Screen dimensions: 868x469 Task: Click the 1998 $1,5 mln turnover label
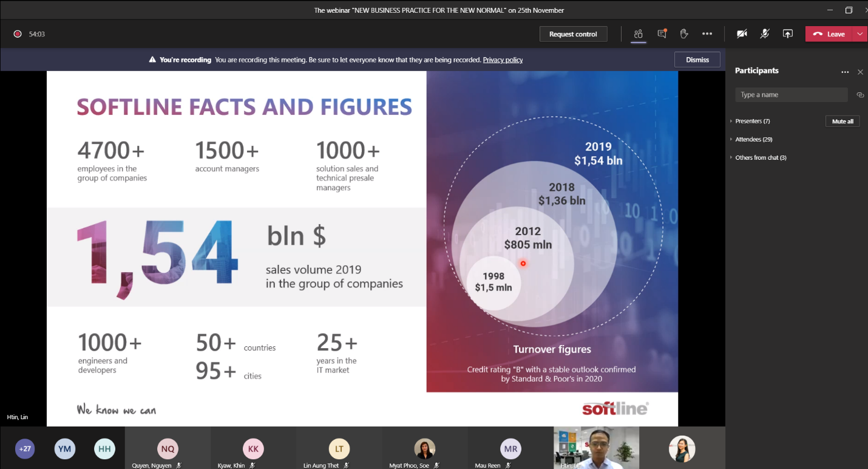(x=493, y=282)
